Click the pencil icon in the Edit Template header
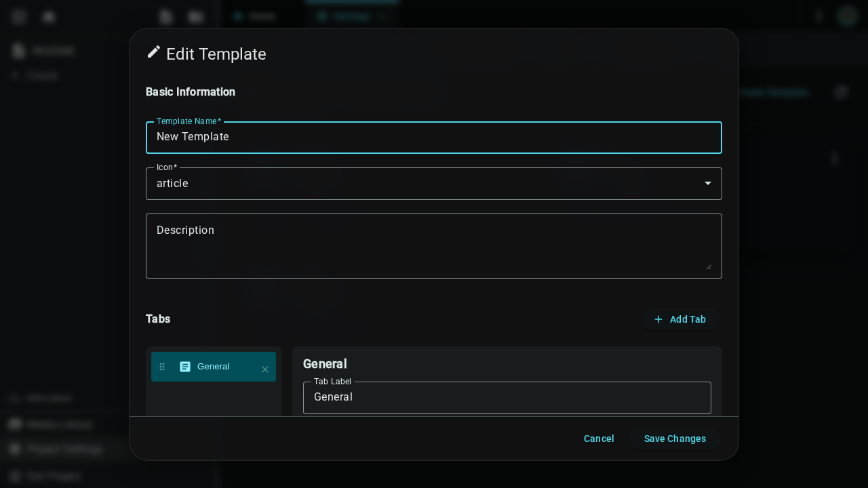The width and height of the screenshot is (868, 488). pyautogui.click(x=154, y=52)
